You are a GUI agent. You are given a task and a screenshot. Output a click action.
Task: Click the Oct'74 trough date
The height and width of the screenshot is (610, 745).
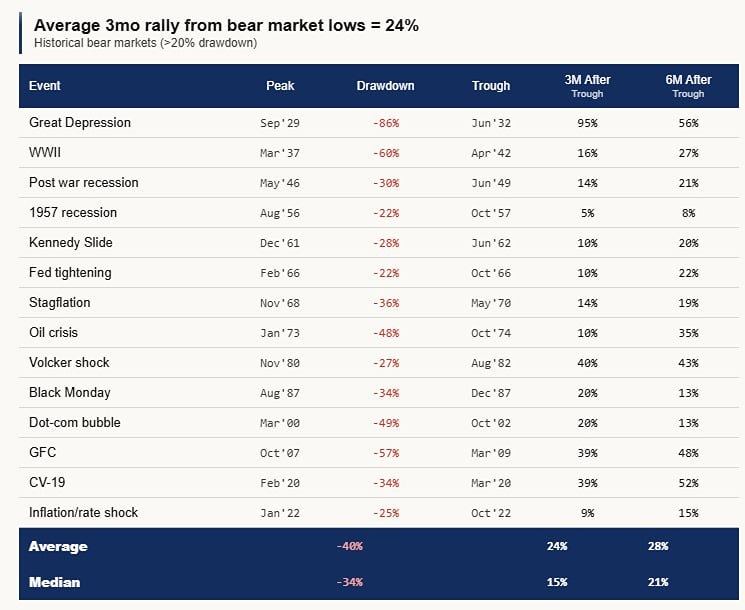coord(491,333)
